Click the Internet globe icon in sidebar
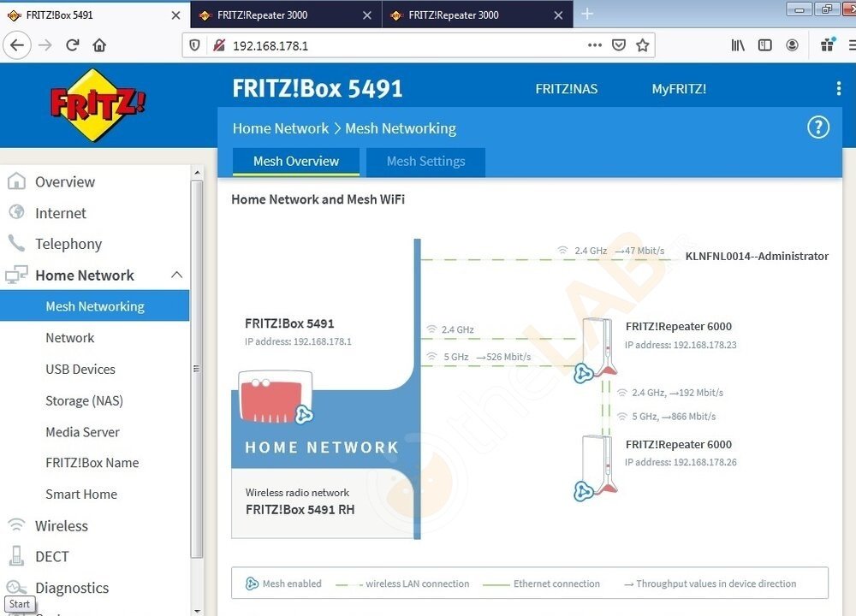This screenshot has height=616, width=856. pyautogui.click(x=16, y=211)
